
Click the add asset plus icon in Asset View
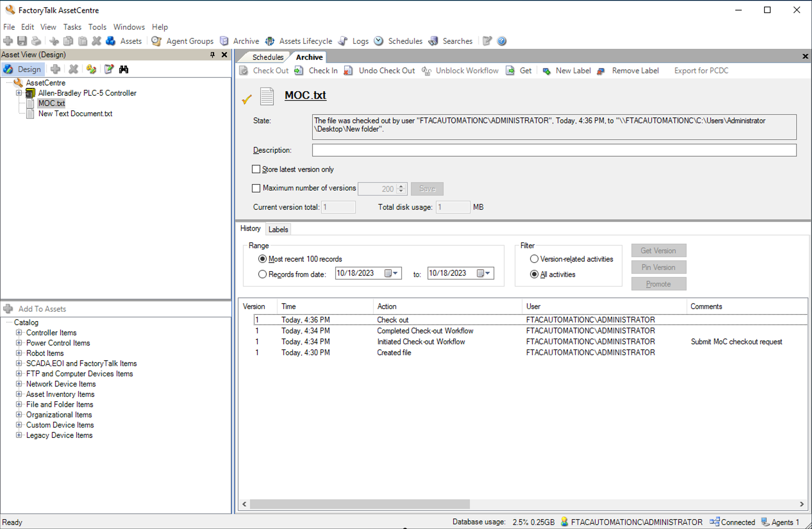coord(55,69)
